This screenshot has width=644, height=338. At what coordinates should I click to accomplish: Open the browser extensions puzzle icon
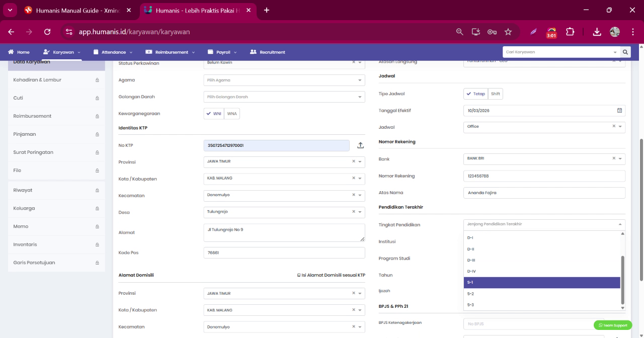point(570,32)
